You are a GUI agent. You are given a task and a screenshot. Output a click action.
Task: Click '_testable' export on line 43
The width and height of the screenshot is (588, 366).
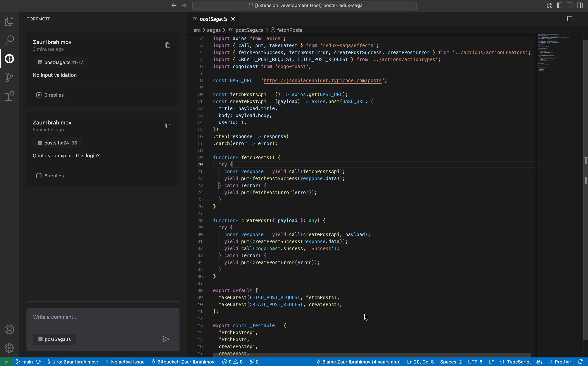(x=262, y=325)
